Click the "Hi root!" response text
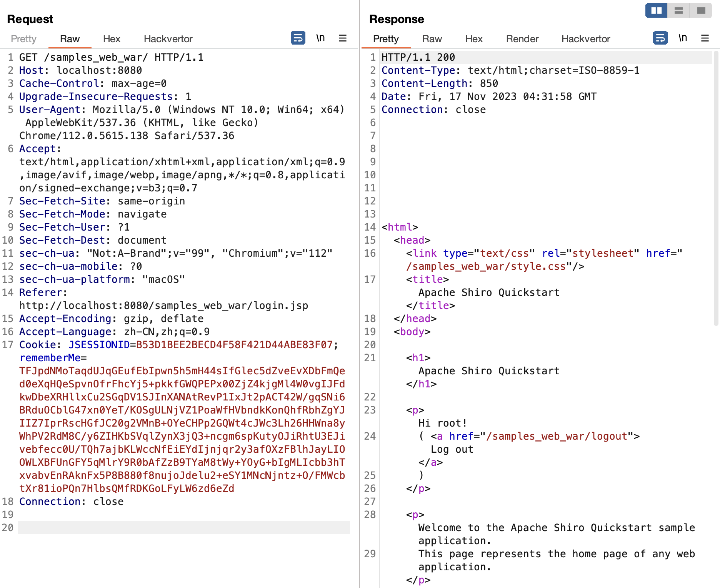 pyautogui.click(x=443, y=423)
